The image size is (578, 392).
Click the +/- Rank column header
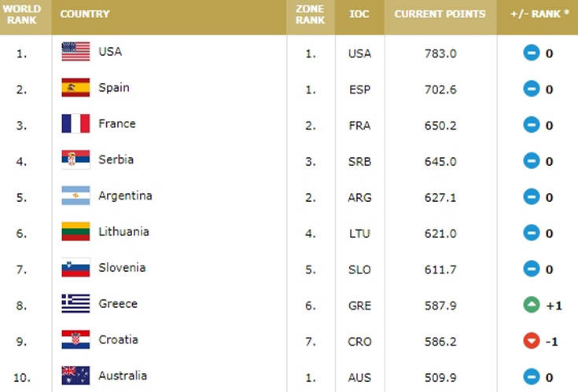coord(539,14)
